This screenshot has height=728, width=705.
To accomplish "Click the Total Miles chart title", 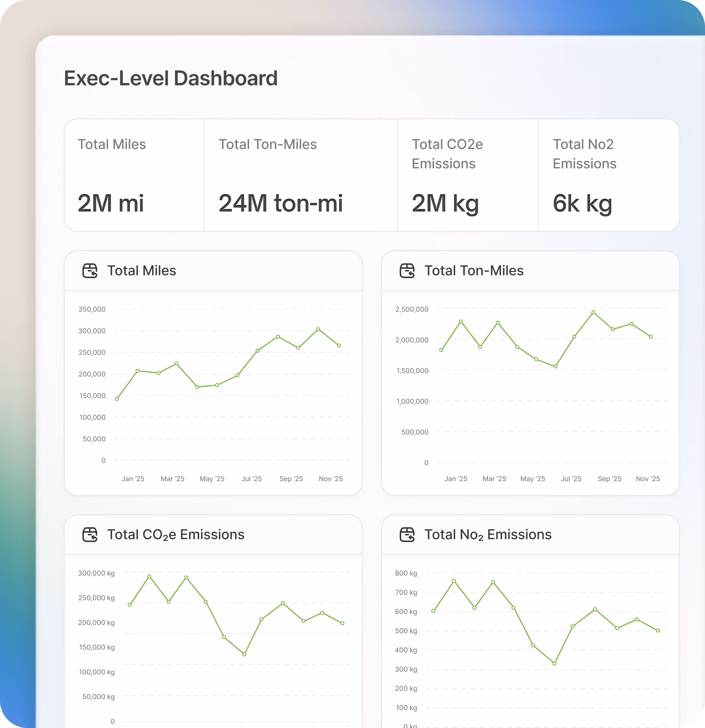I will pos(142,271).
